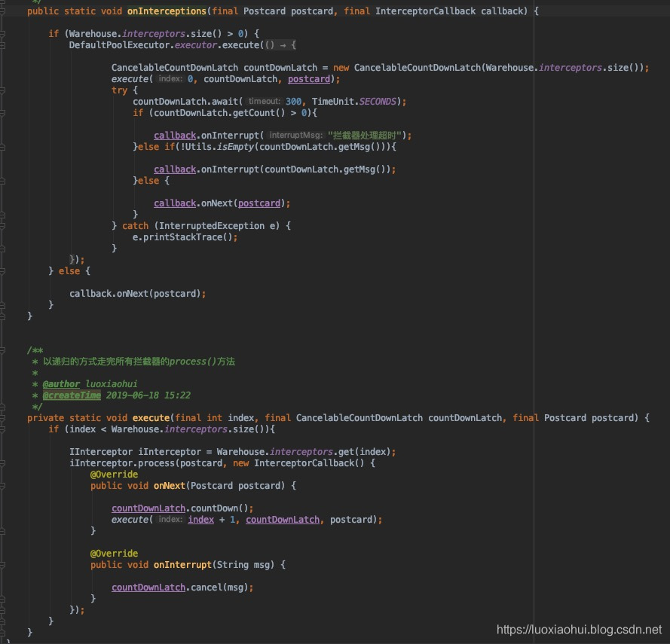Click 'catch' keyword
This screenshot has width=670, height=644.
(135, 226)
